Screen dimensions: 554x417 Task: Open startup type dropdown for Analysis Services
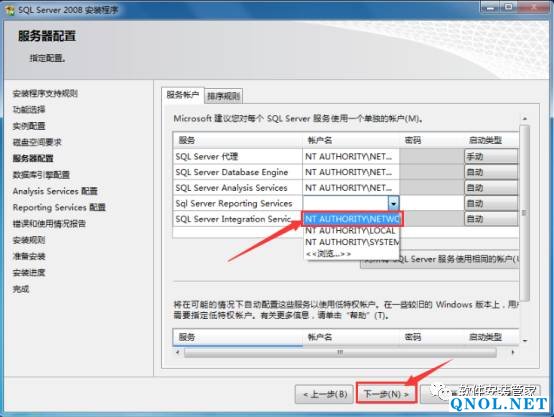click(x=491, y=188)
